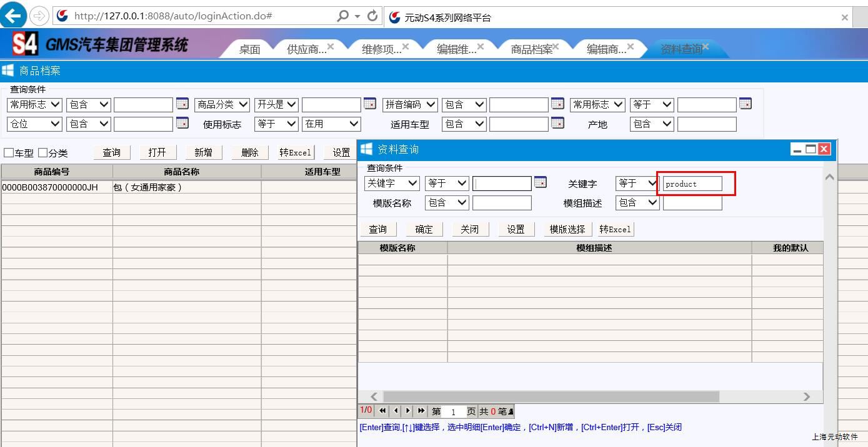Expand the 商品分类 field dropdown

click(x=222, y=105)
